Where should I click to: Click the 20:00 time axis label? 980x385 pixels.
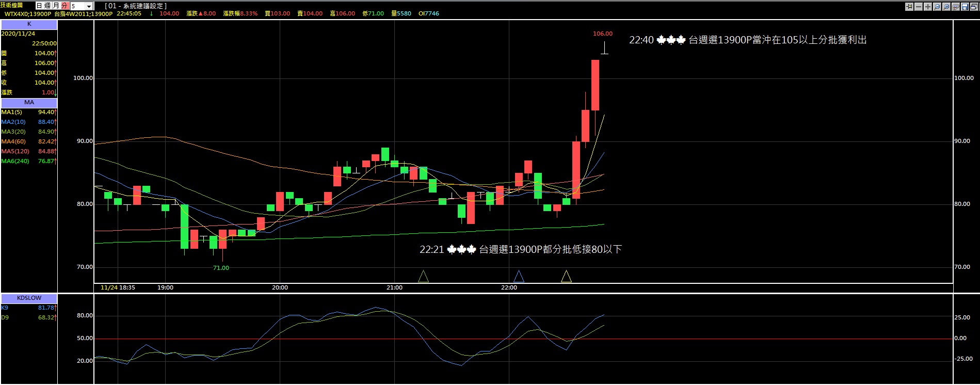click(x=280, y=287)
